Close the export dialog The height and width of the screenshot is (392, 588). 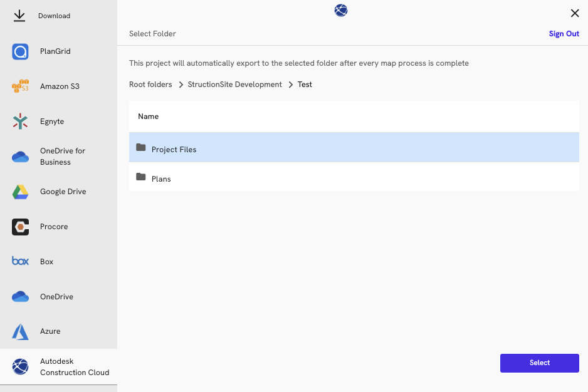click(x=575, y=13)
